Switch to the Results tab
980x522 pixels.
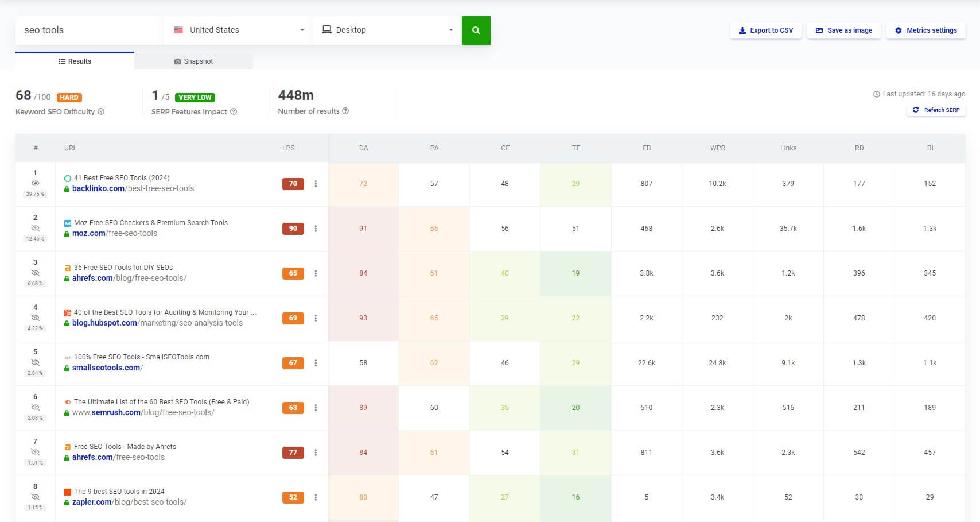(x=75, y=61)
